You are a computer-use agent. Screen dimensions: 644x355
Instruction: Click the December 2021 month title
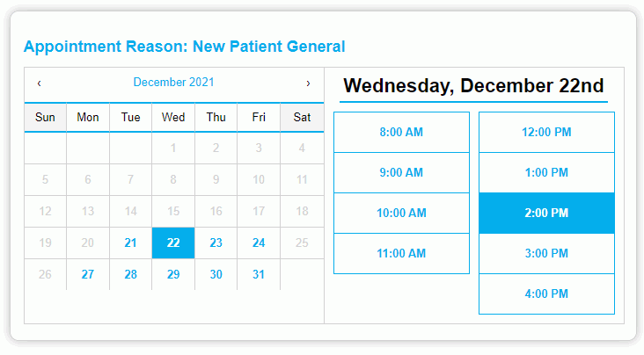(x=173, y=82)
